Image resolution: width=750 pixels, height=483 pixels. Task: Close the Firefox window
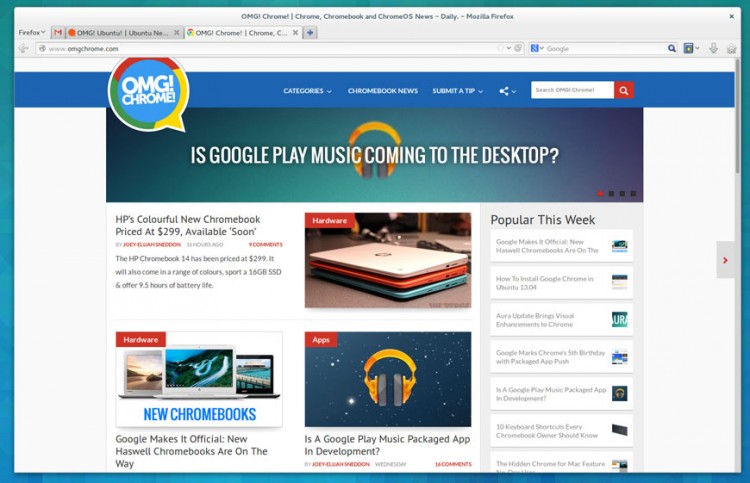(x=731, y=16)
